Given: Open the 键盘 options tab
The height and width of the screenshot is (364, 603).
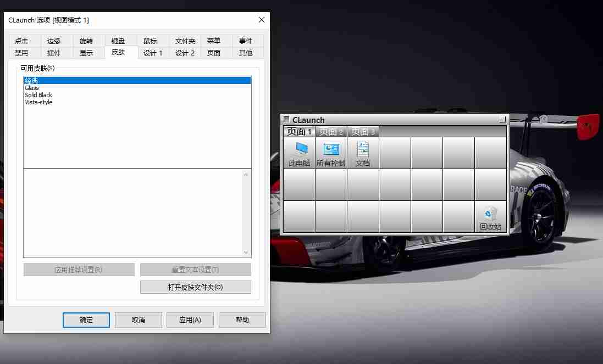Looking at the screenshot, I should tap(118, 41).
